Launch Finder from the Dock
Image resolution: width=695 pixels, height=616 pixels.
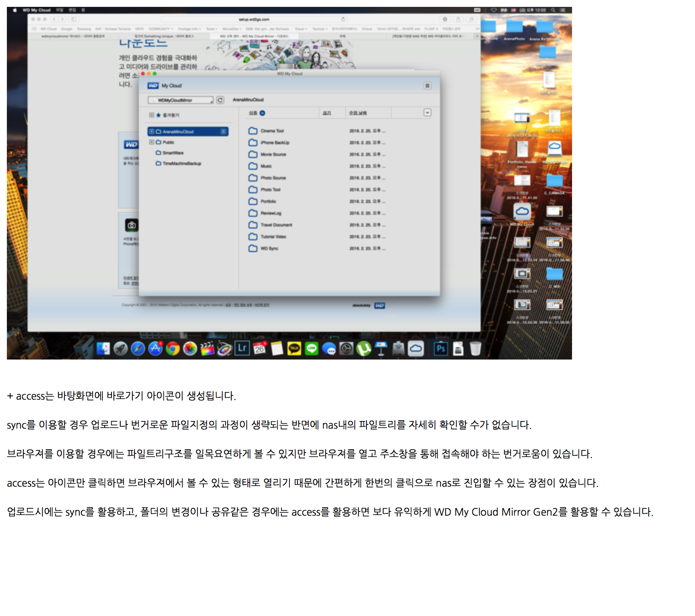103,348
